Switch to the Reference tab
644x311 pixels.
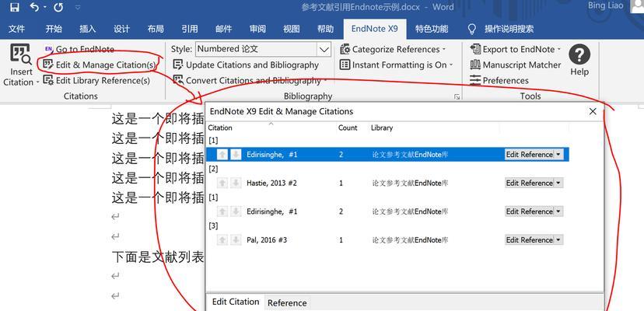click(287, 303)
